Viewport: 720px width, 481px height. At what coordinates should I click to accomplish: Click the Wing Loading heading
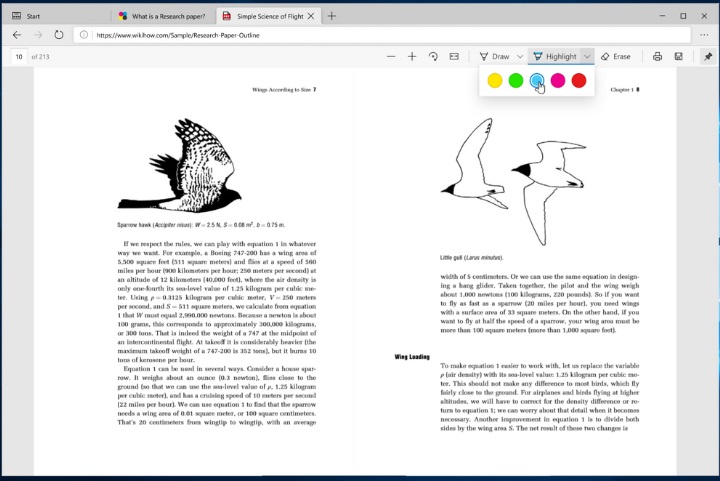coord(412,357)
